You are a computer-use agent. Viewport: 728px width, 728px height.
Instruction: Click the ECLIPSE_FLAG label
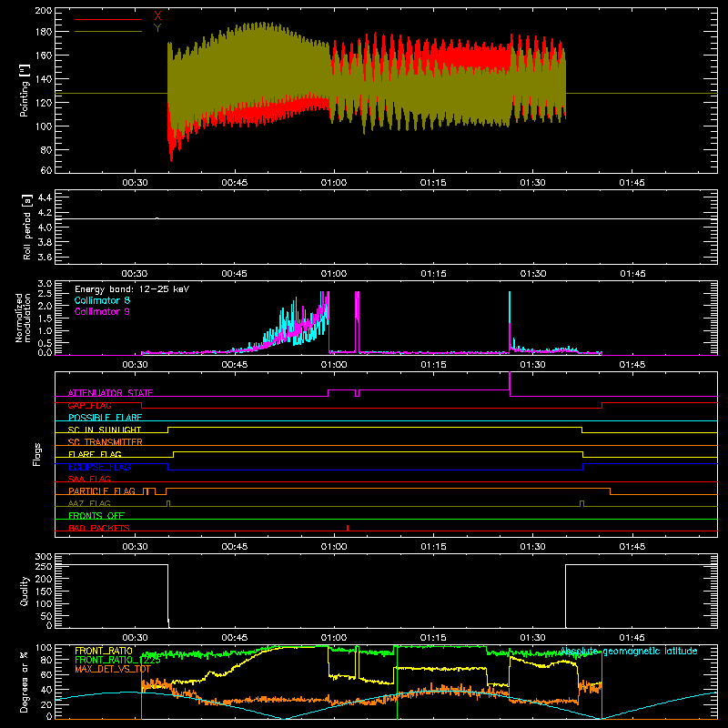click(99, 467)
